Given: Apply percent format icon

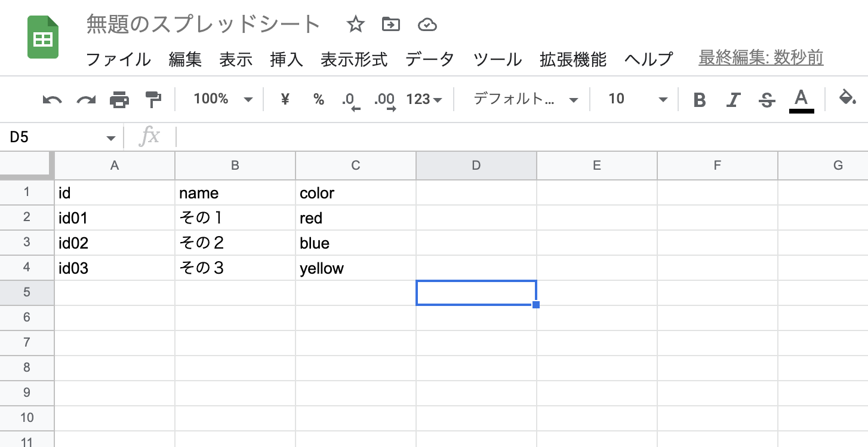Looking at the screenshot, I should [x=319, y=99].
